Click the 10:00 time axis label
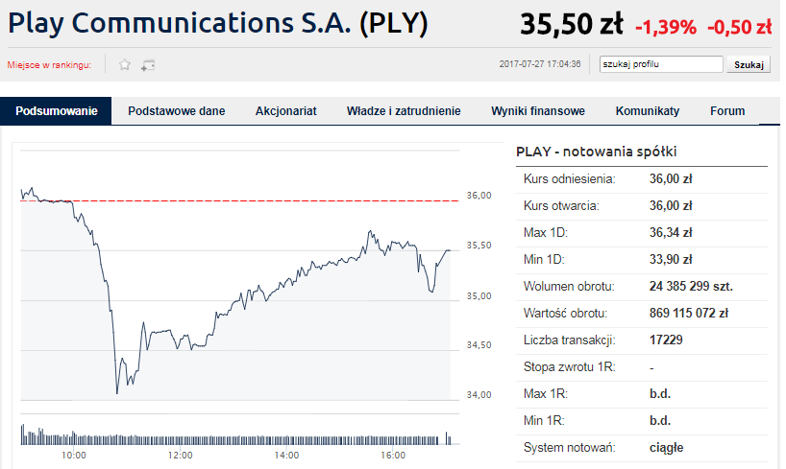The height and width of the screenshot is (469, 786). click(x=74, y=455)
